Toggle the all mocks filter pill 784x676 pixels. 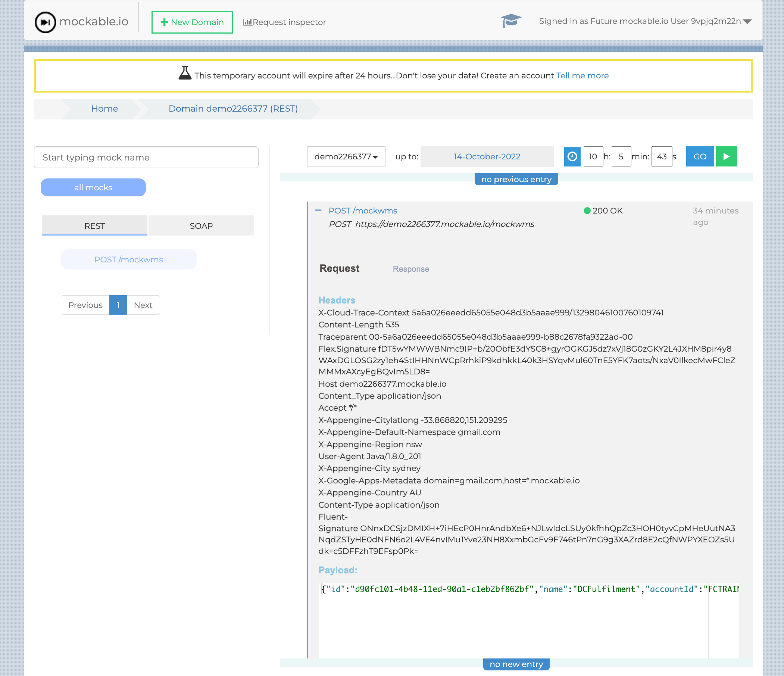pyautogui.click(x=93, y=187)
